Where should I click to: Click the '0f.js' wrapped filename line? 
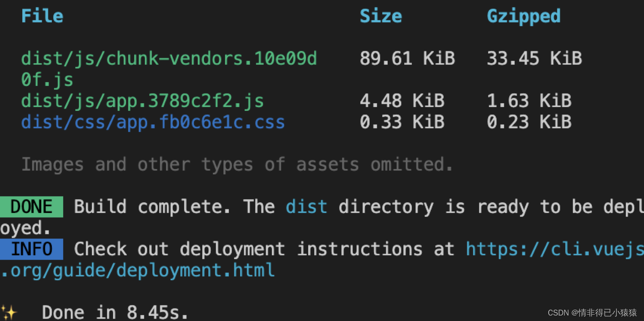[47, 80]
